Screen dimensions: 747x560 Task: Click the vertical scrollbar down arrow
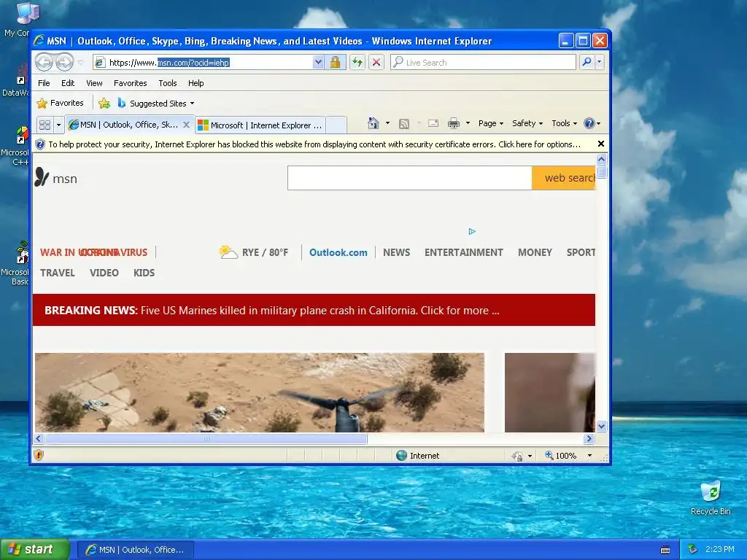[601, 426]
